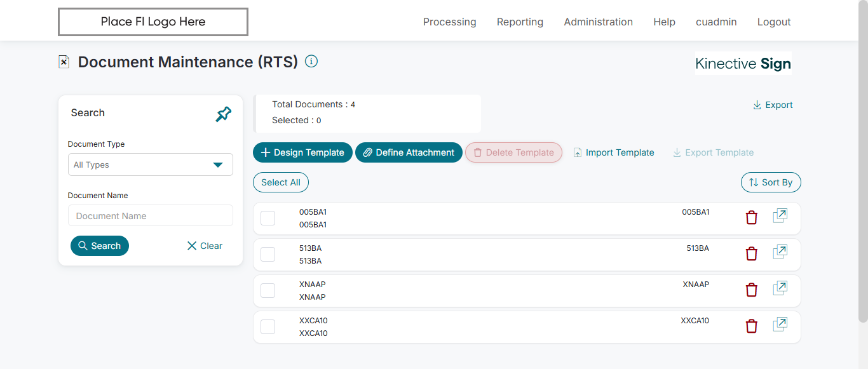Select the 513BA row checkbox

(x=268, y=254)
